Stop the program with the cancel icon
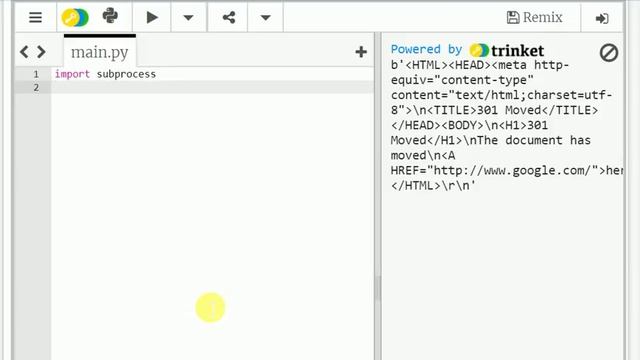Image resolution: width=640 pixels, height=360 pixels. pyautogui.click(x=609, y=53)
